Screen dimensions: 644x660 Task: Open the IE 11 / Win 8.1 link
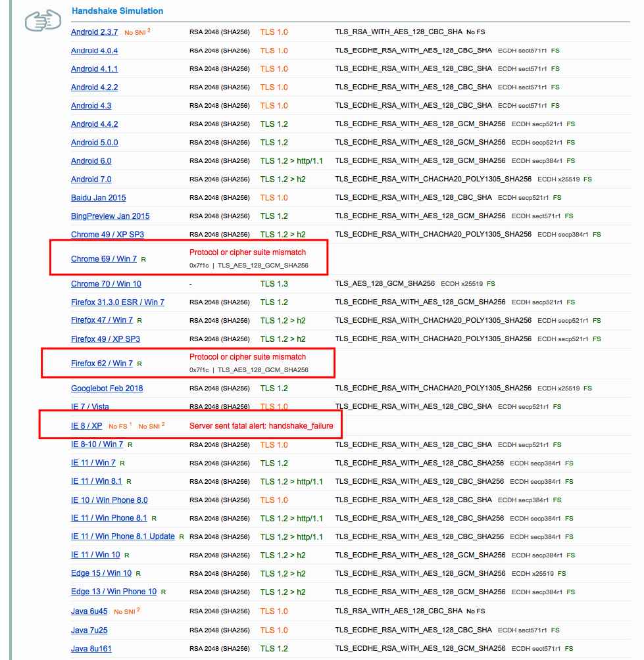point(97,481)
